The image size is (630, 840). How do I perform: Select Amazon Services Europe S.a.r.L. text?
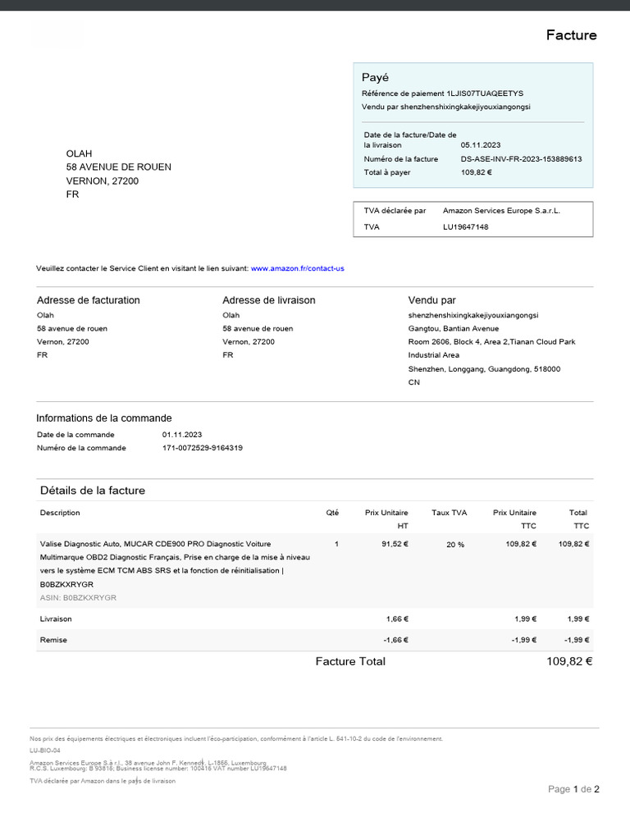pos(501,211)
